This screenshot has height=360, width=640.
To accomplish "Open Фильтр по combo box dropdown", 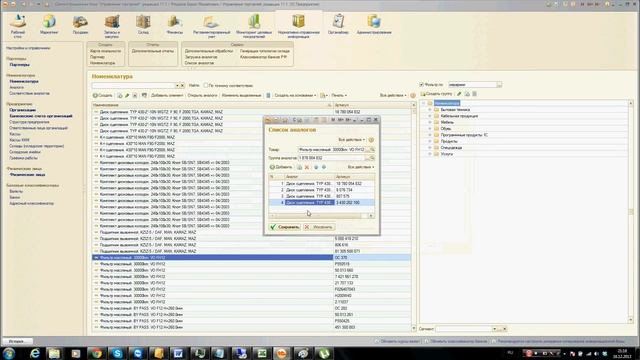I will click(499, 85).
